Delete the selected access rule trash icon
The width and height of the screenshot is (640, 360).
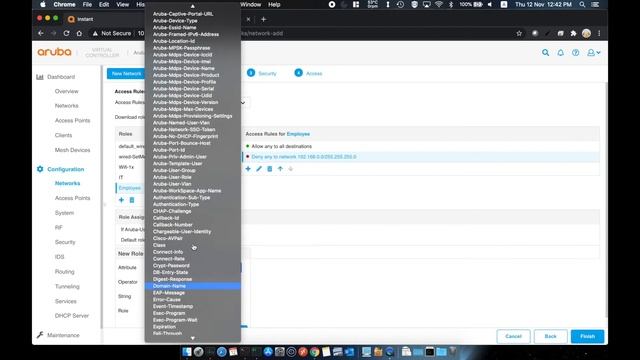(269, 169)
